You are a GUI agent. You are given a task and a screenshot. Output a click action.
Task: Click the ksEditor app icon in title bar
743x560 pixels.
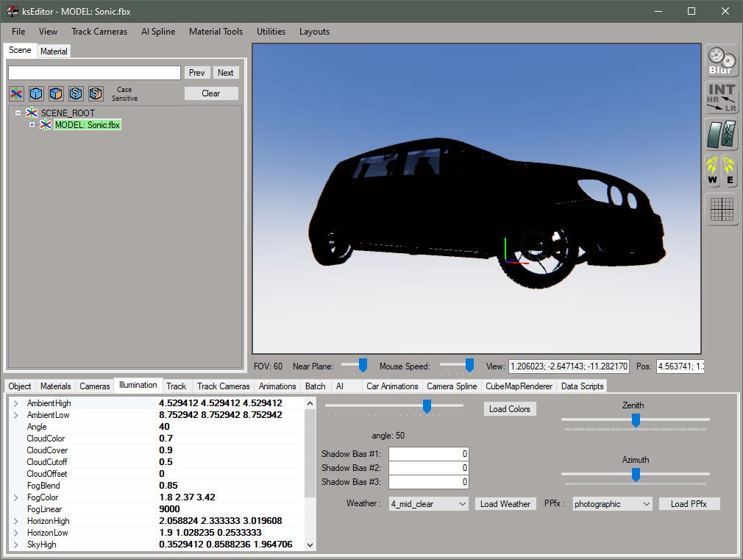click(x=13, y=11)
